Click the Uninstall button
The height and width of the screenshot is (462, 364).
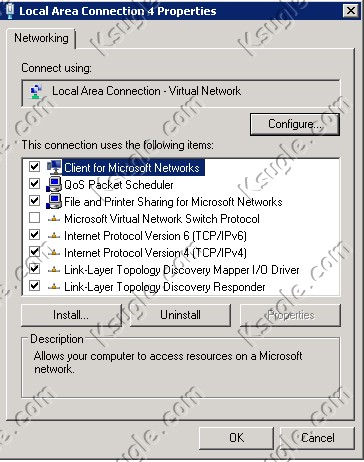coord(180,315)
